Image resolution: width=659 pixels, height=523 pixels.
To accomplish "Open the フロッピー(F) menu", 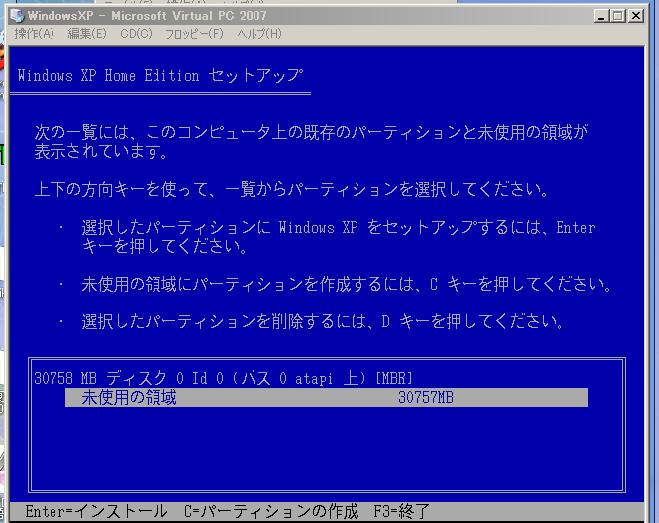I will [194, 34].
